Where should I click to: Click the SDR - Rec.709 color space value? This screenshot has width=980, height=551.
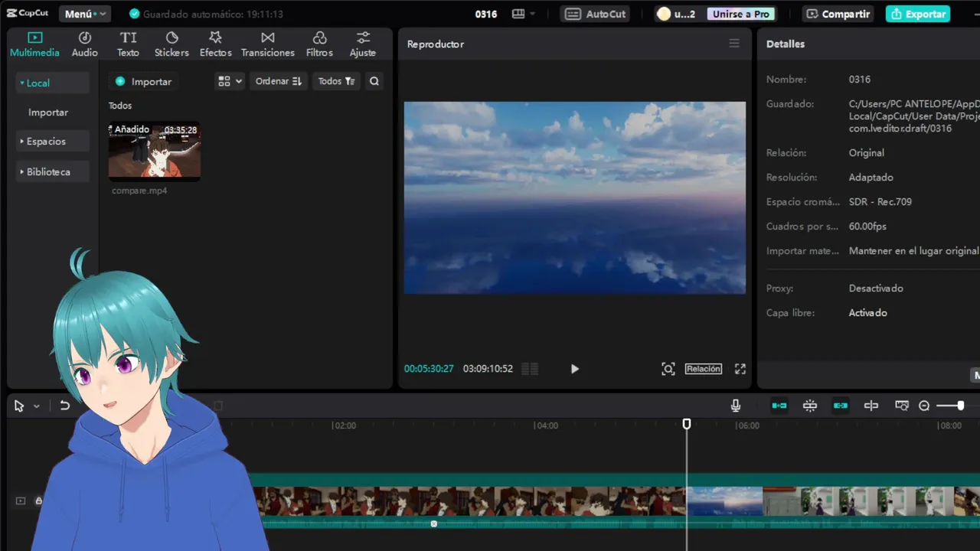pos(880,202)
